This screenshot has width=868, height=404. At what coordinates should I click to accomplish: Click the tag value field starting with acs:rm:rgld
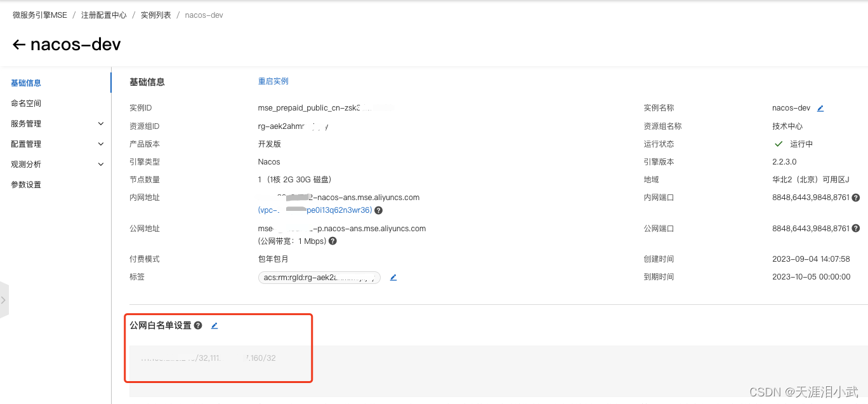[319, 277]
